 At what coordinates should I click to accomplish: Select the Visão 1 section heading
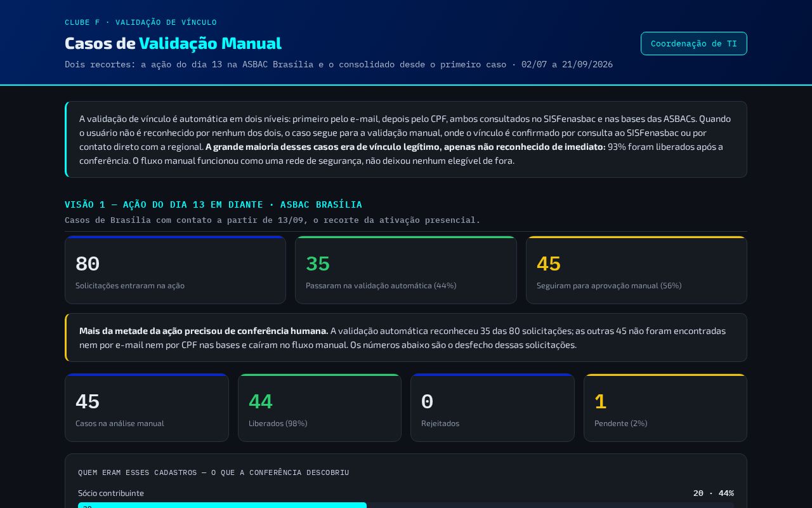click(213, 204)
